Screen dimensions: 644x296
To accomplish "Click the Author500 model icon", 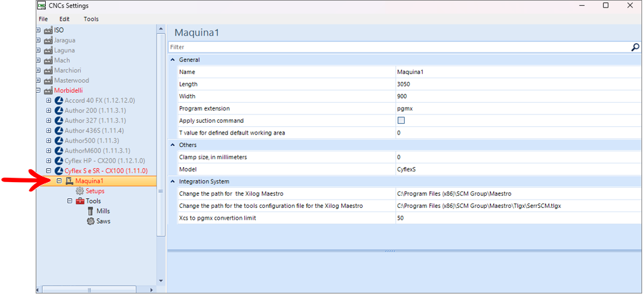I will [x=59, y=141].
